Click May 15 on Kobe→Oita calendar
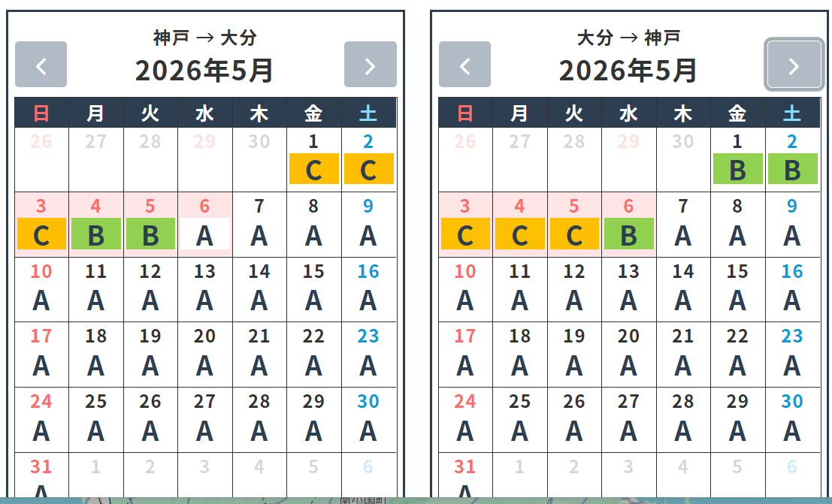The height and width of the screenshot is (504, 832). [x=313, y=290]
